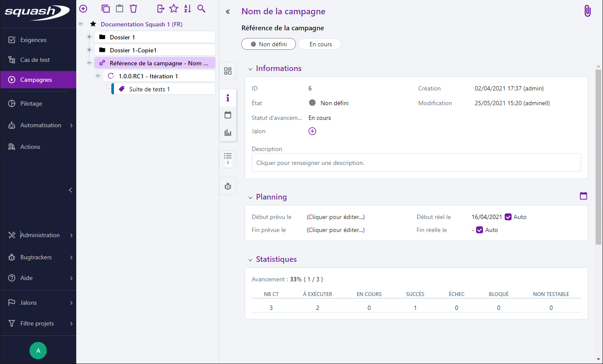Click the delete trash icon in tree toolbar
603x364 pixels.
[x=133, y=9]
